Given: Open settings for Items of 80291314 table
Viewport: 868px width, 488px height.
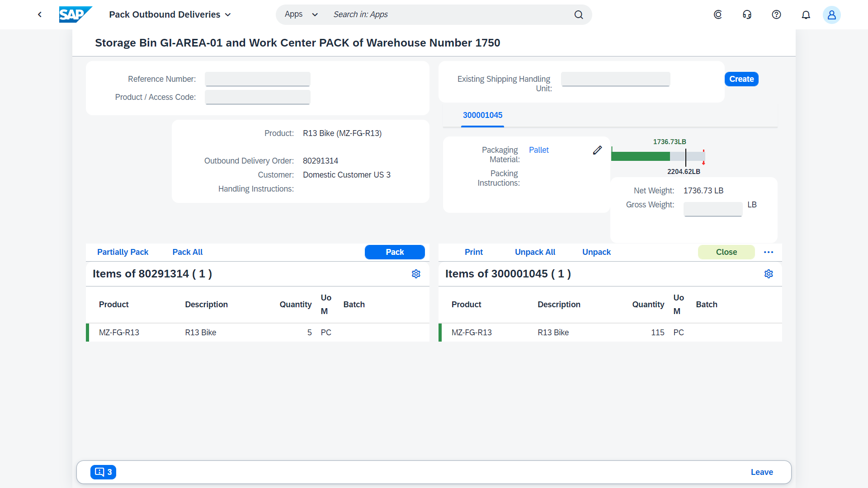Looking at the screenshot, I should point(416,274).
